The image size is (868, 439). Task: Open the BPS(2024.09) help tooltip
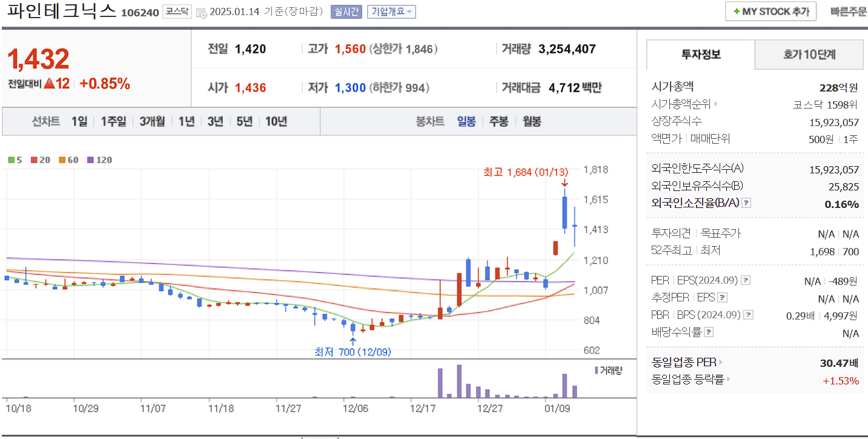pos(749,314)
